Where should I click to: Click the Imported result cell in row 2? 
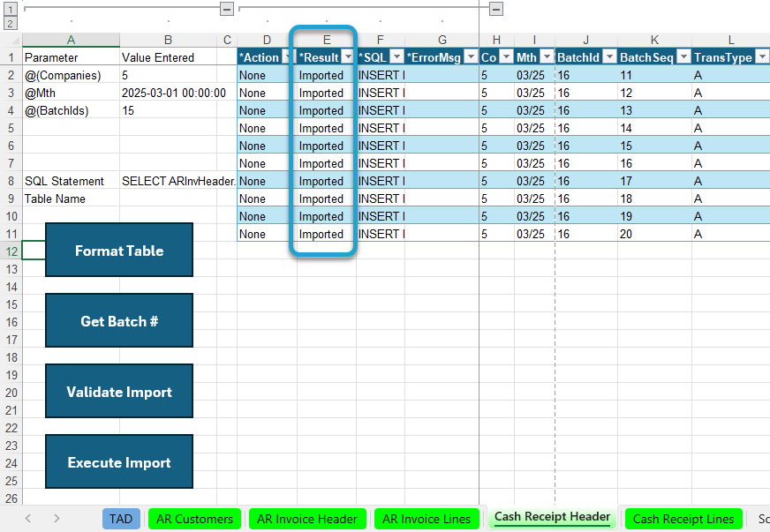(x=327, y=75)
